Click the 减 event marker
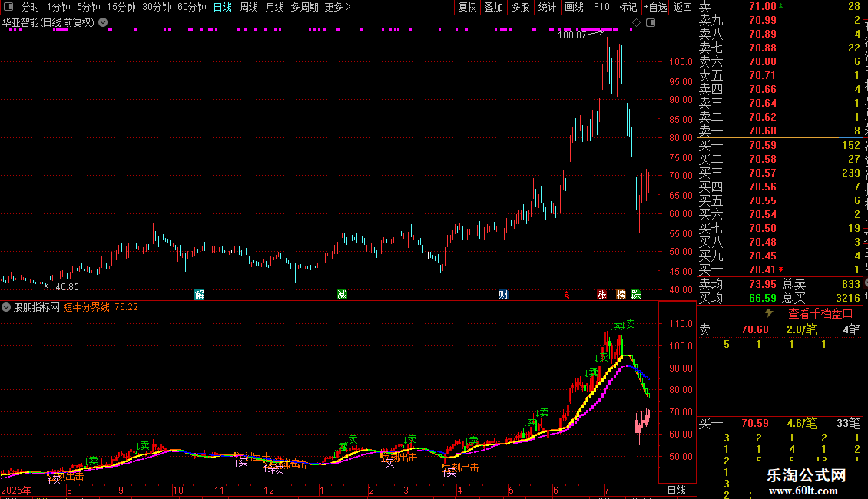 tap(342, 294)
